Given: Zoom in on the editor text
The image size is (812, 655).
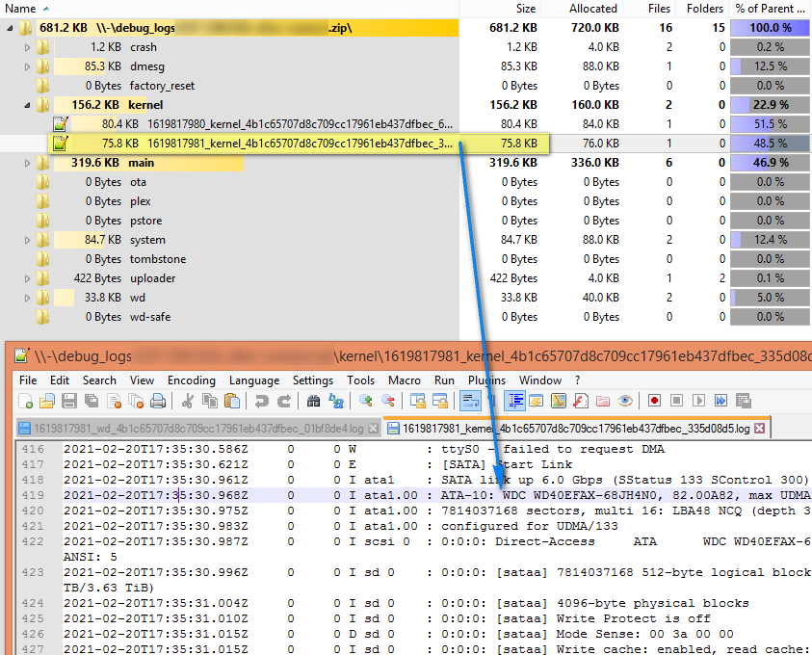Looking at the screenshot, I should [366, 401].
